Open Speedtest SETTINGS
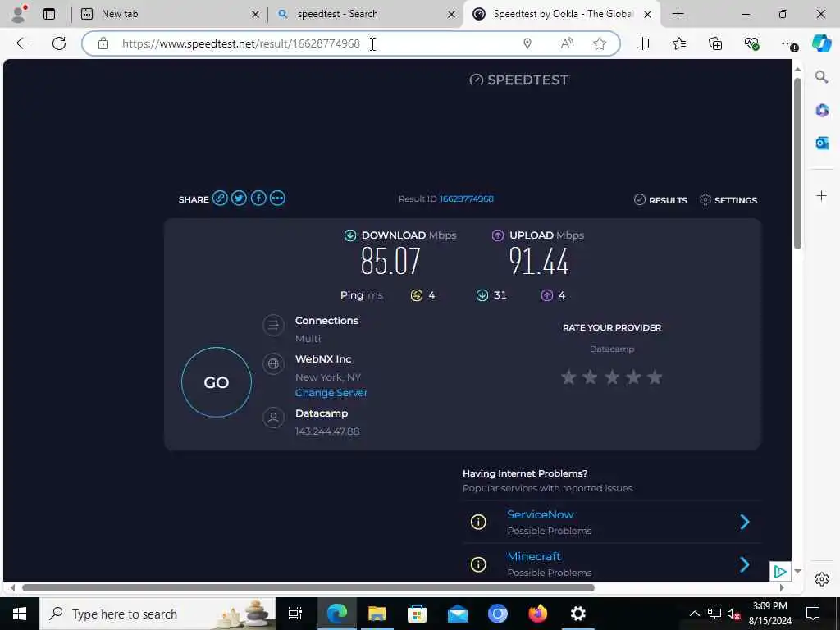 pyautogui.click(x=728, y=200)
